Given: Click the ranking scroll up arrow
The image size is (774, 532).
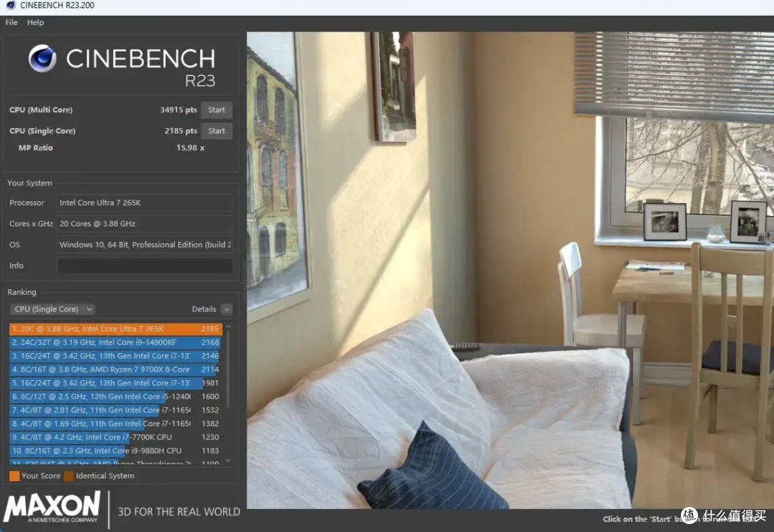Looking at the screenshot, I should tap(228, 327).
